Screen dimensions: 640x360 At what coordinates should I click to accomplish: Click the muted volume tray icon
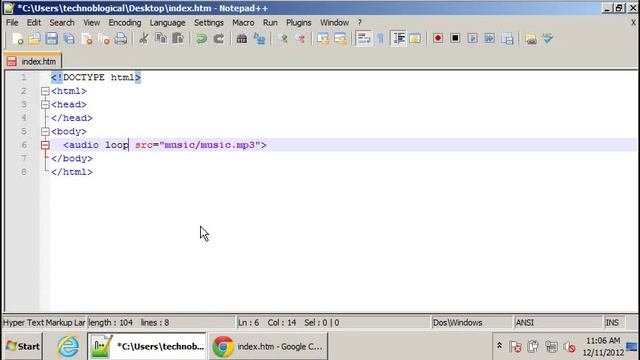[569, 347]
